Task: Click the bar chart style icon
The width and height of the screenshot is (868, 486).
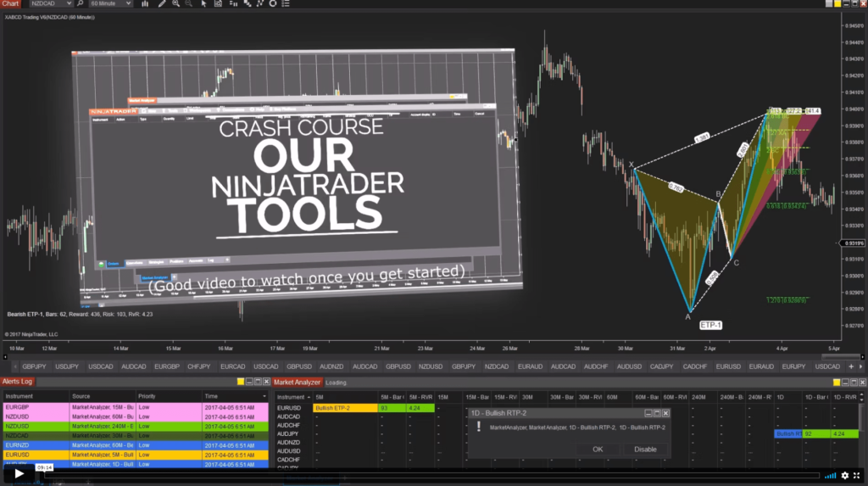Action: point(145,3)
